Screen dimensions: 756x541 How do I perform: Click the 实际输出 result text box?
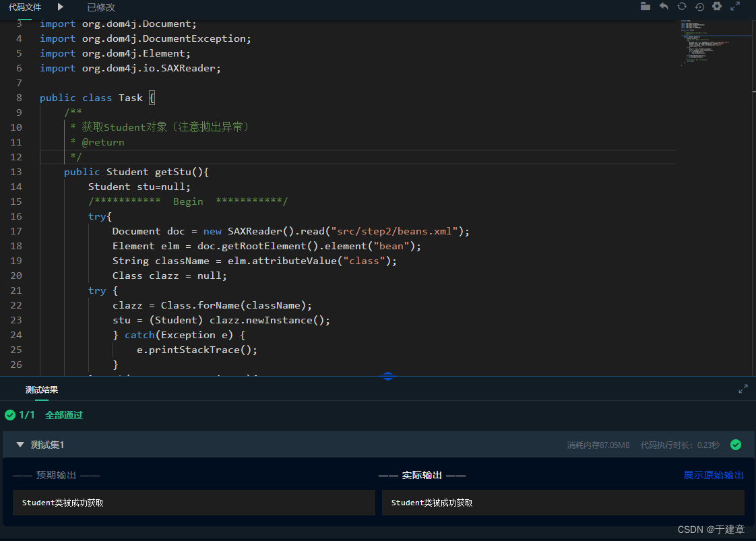coord(563,502)
